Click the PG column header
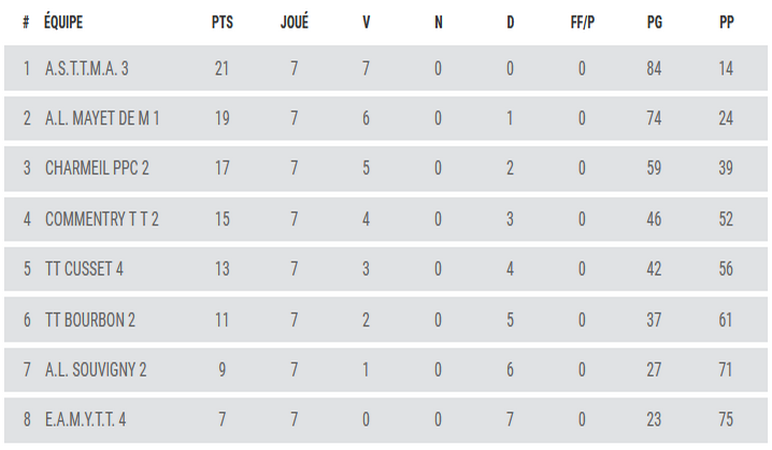The height and width of the screenshot is (450, 772). pos(654,22)
